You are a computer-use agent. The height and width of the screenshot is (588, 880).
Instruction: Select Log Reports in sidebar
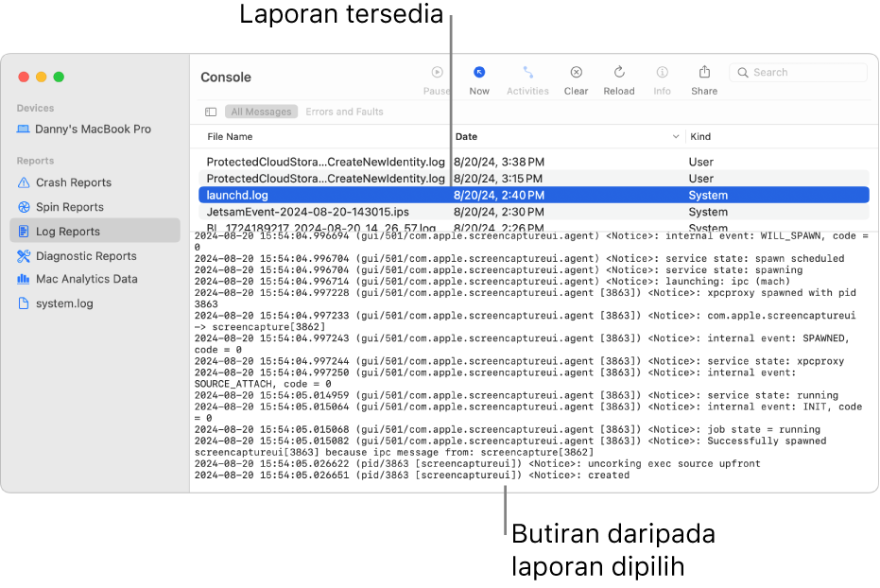pyautogui.click(x=95, y=232)
